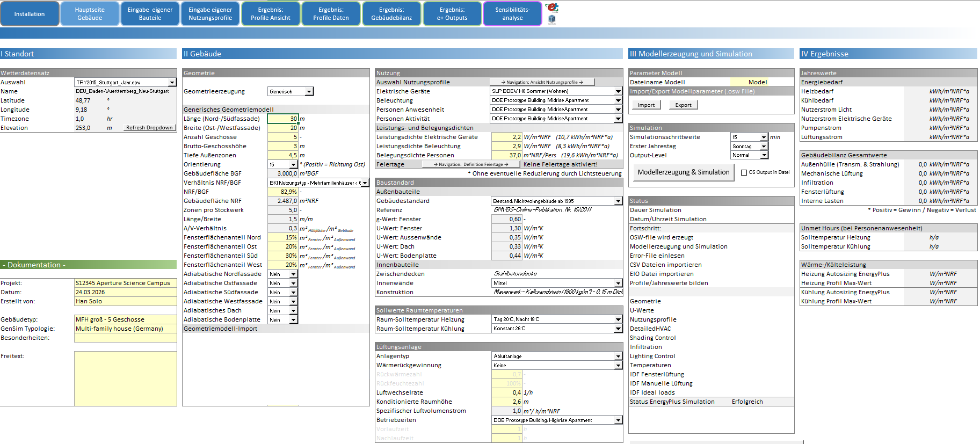Click the Referenz BNVBS-Online-Publikation text
Viewport: 980px width, 444px height.
tap(542, 210)
